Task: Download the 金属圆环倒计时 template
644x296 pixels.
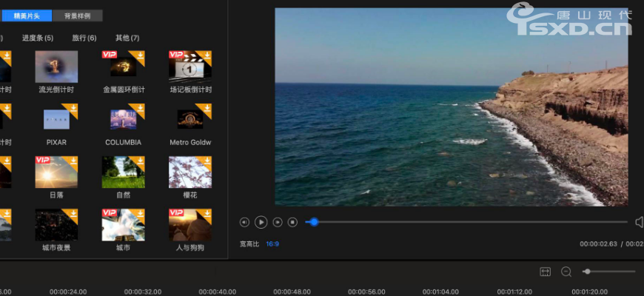Action: [140, 55]
